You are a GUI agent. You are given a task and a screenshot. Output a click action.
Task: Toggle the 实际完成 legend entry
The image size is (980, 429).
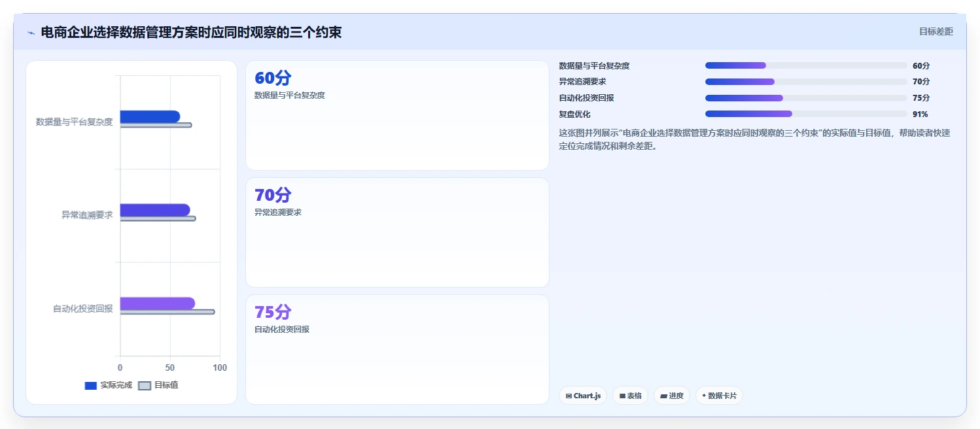coord(108,385)
